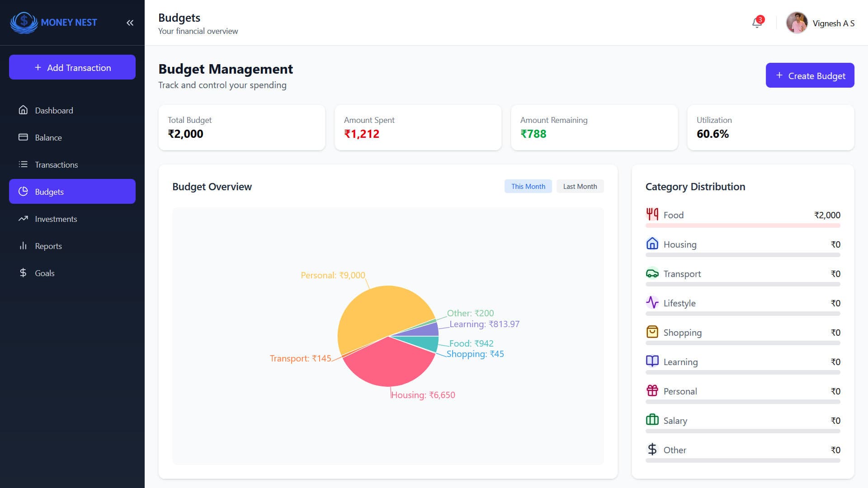The width and height of the screenshot is (868, 488).
Task: Switch to This Month view
Action: 528,186
